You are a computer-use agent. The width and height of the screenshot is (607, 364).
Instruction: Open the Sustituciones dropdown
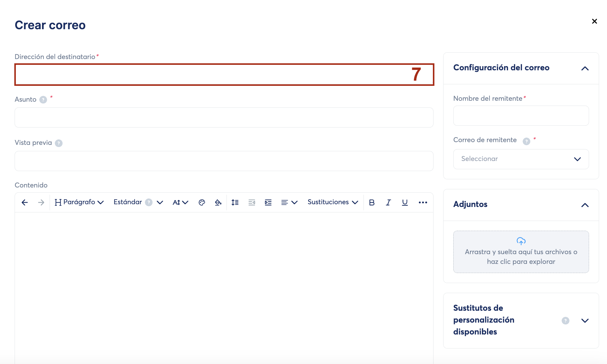pos(333,202)
